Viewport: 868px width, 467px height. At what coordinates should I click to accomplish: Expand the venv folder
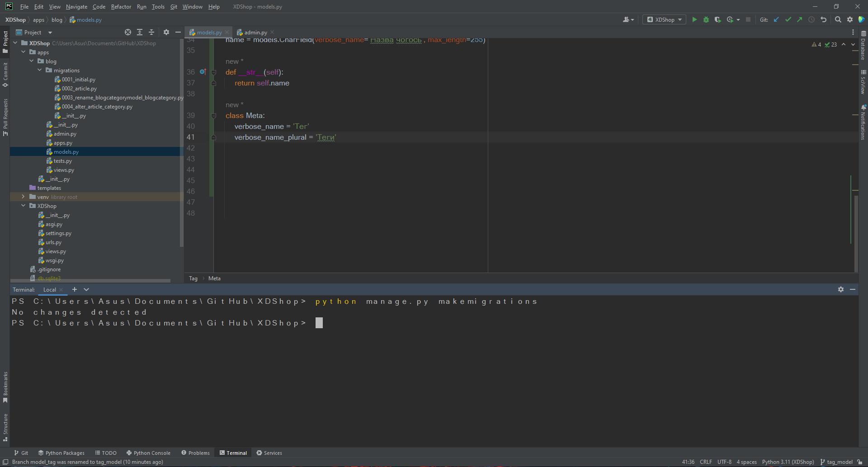click(24, 197)
